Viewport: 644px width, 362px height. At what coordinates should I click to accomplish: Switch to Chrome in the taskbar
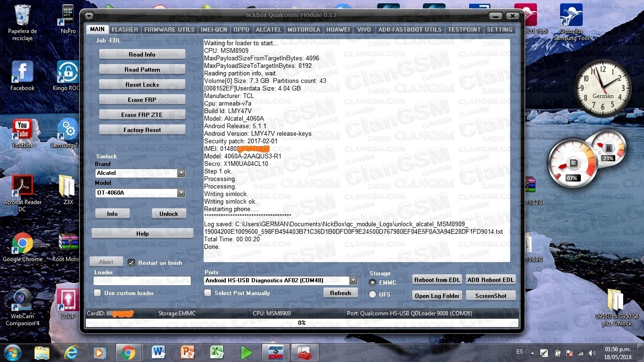(x=127, y=353)
